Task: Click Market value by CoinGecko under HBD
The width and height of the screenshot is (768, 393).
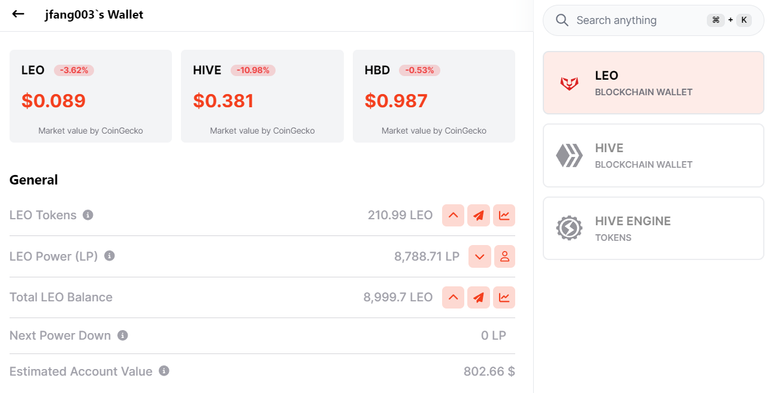Action: pyautogui.click(x=434, y=131)
